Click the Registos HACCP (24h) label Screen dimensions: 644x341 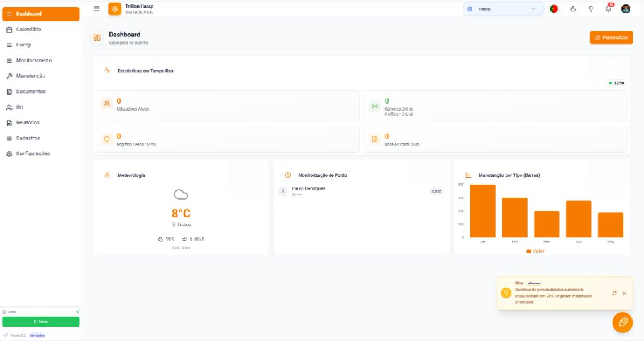click(136, 144)
